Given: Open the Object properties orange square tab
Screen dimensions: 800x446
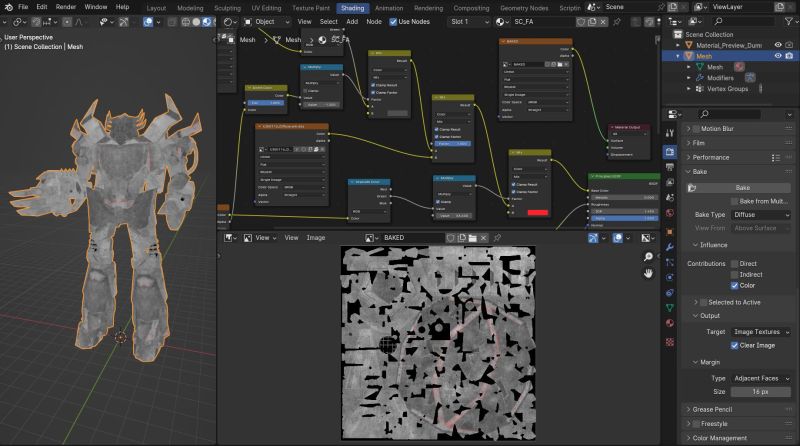Looking at the screenshot, I should [670, 232].
